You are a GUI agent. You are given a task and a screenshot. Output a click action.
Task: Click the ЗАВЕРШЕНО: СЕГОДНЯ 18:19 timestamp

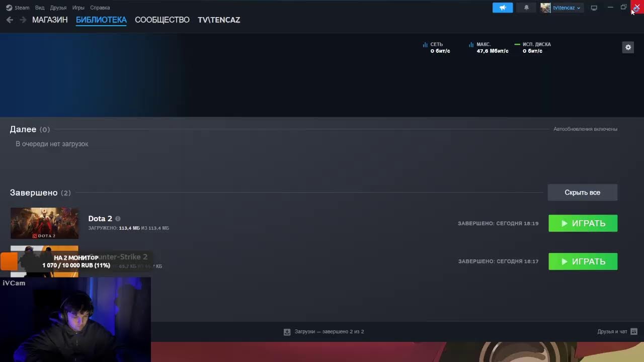click(498, 223)
